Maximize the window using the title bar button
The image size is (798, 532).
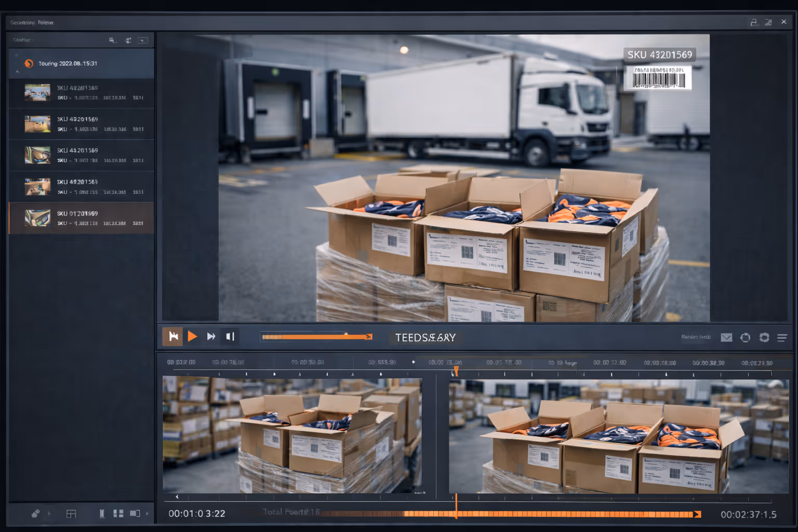(768, 22)
